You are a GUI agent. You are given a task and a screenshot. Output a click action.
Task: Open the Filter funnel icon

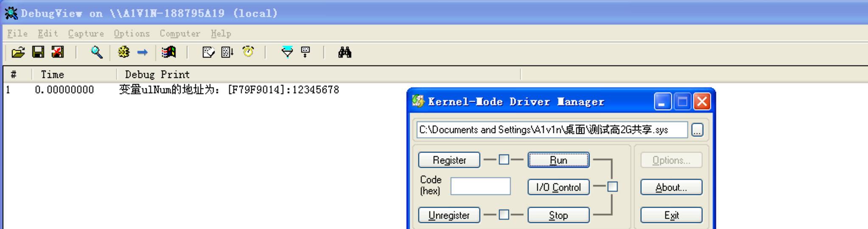(x=287, y=52)
